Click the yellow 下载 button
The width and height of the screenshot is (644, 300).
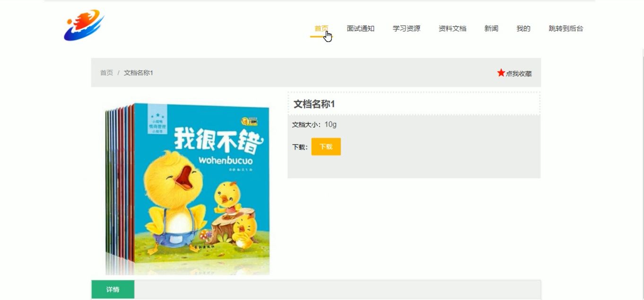326,146
